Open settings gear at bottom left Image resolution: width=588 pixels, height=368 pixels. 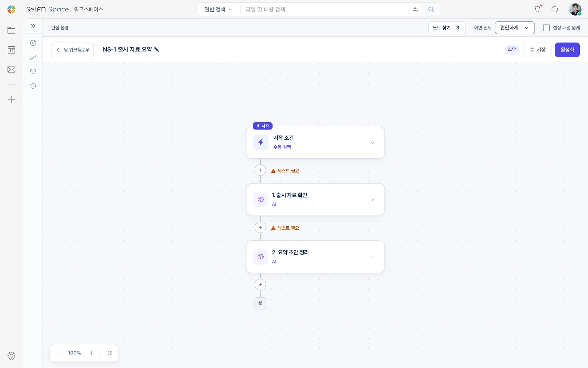pos(11,356)
